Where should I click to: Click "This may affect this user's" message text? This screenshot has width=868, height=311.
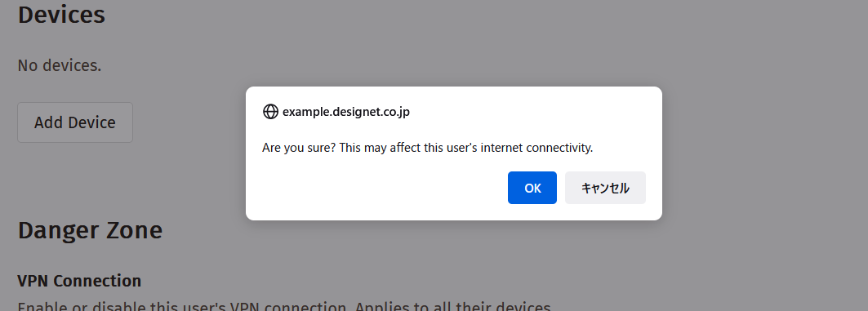pos(408,148)
